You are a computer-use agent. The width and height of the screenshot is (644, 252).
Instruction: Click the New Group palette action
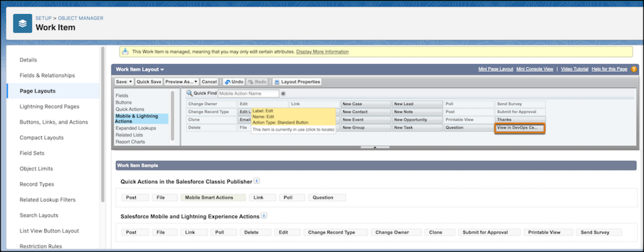pos(366,128)
